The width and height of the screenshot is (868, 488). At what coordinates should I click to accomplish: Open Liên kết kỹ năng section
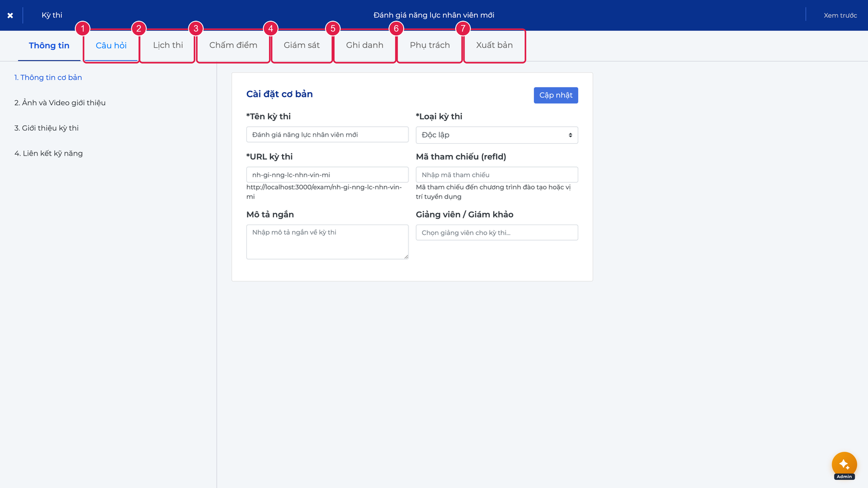coord(49,153)
